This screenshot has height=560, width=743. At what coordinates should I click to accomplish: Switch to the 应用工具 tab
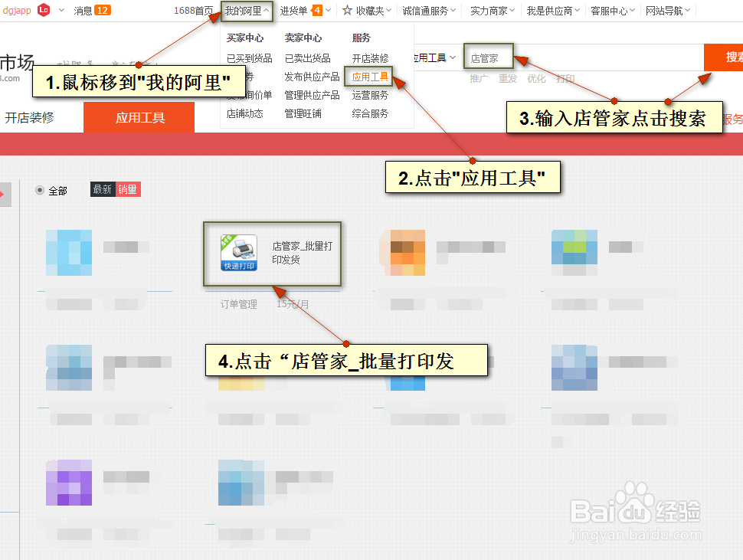(139, 118)
